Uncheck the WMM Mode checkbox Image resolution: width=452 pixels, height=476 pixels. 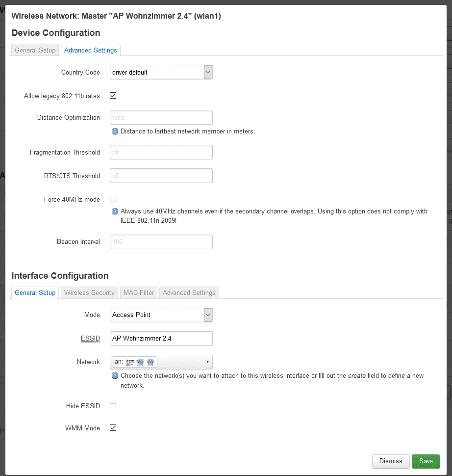(x=113, y=428)
